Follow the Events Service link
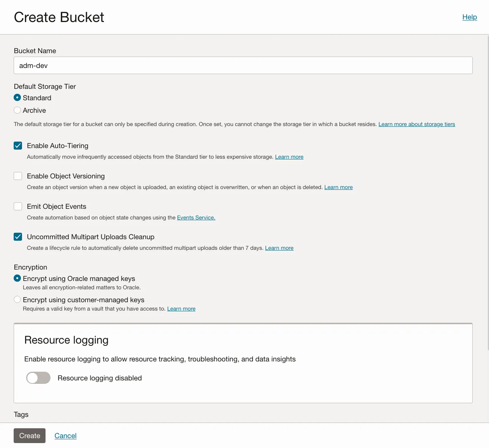489x448 pixels. pos(196,218)
